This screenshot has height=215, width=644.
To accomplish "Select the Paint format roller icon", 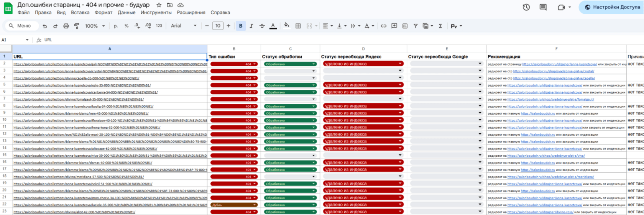I will pyautogui.click(x=77, y=26).
